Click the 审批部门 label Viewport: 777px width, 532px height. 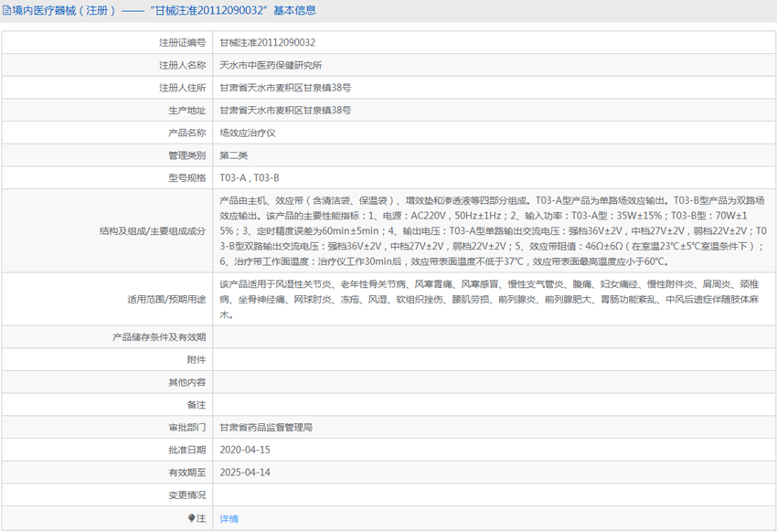pos(186,428)
